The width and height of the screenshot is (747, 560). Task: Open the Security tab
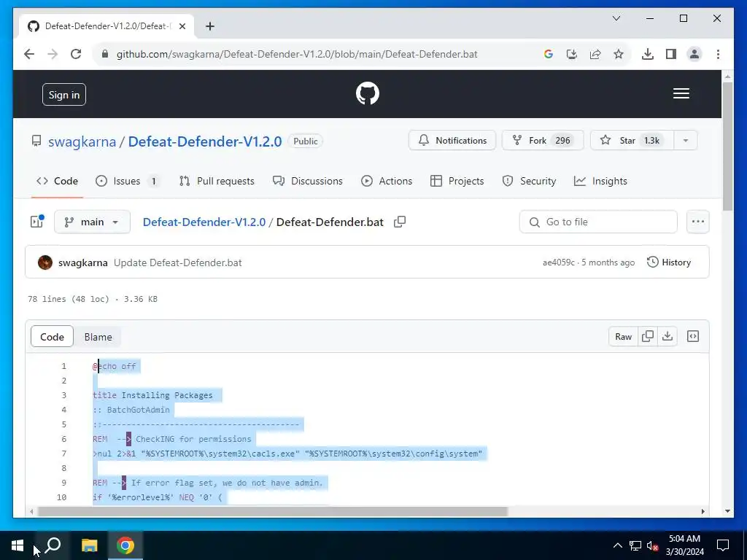click(529, 181)
